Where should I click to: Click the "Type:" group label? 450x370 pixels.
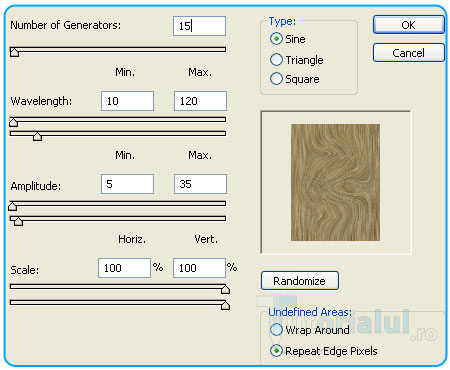click(x=282, y=21)
